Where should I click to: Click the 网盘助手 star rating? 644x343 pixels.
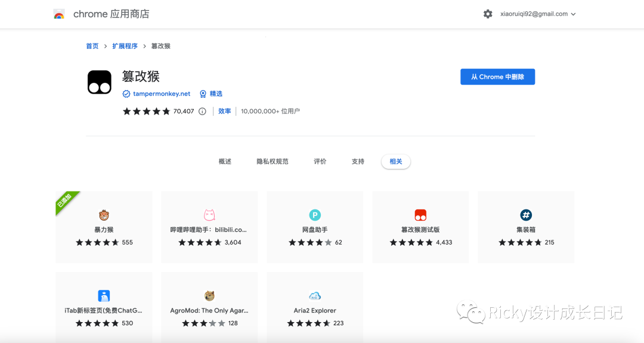(310, 242)
